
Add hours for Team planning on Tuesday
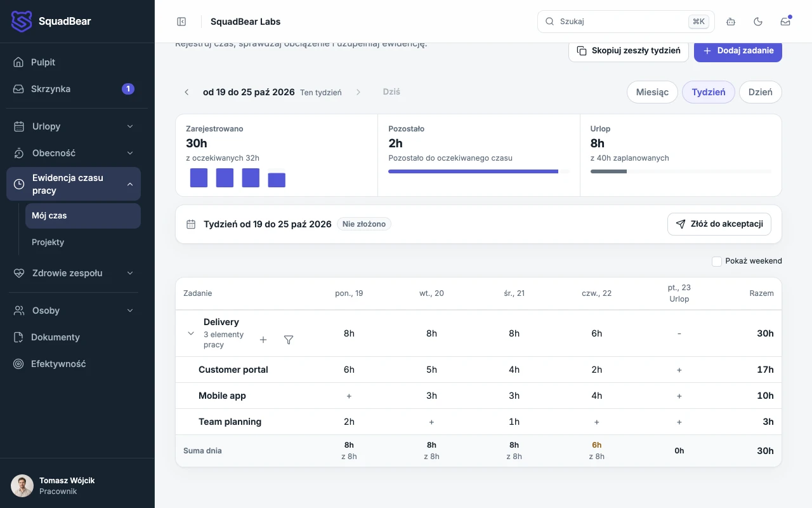pos(431,422)
